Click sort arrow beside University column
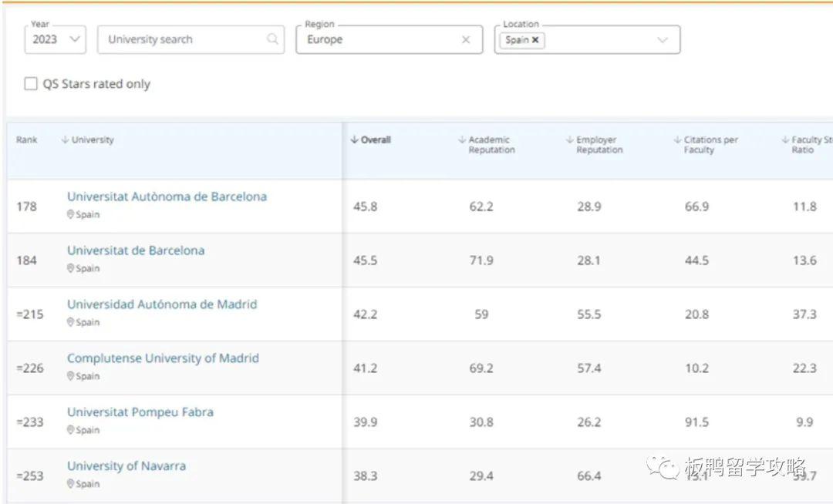833x504 pixels. click(x=66, y=140)
